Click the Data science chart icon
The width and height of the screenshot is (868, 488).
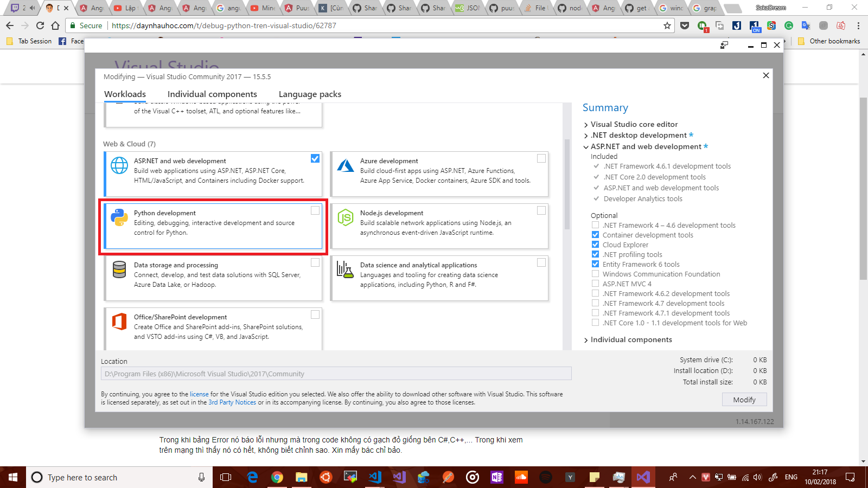[x=345, y=269]
